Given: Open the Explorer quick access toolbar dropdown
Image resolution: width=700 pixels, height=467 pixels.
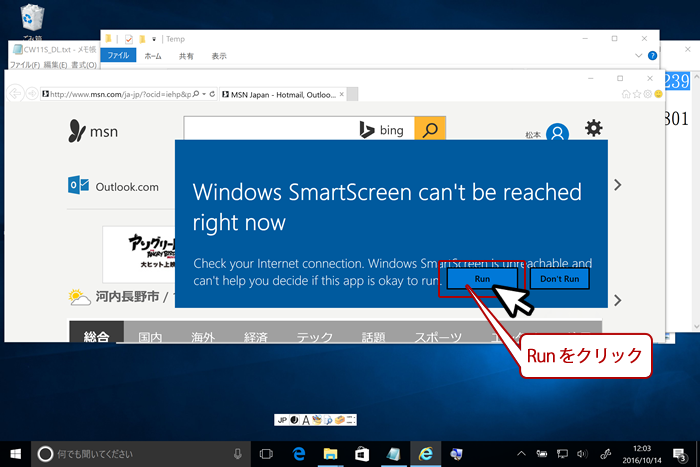Looking at the screenshot, I should (154, 39).
